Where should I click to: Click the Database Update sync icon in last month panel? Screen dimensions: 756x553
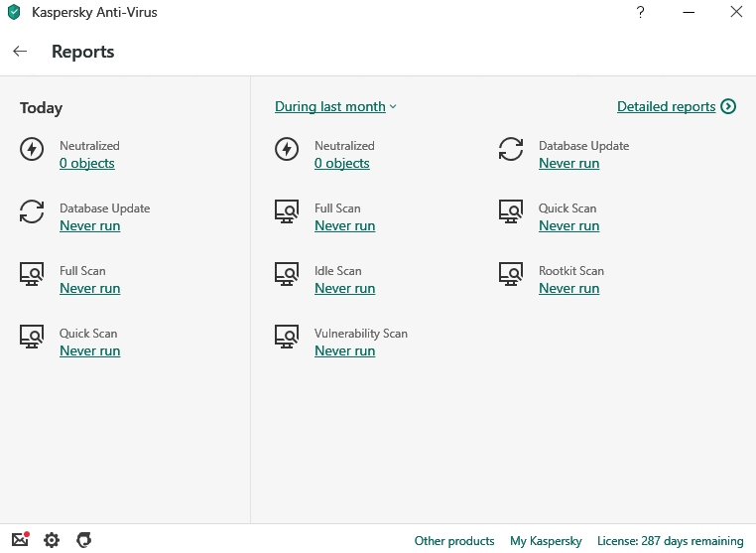[x=511, y=149]
